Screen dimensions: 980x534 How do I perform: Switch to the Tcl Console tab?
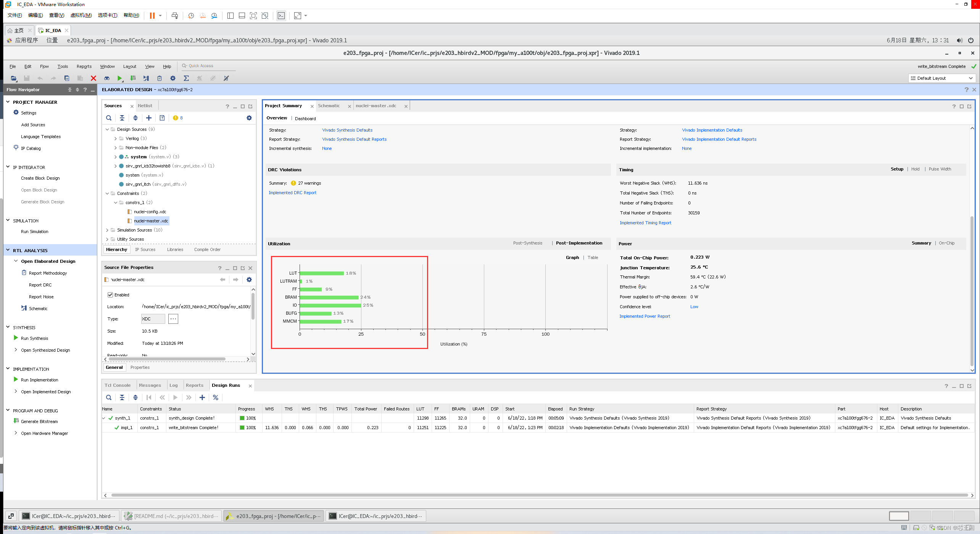pos(118,385)
